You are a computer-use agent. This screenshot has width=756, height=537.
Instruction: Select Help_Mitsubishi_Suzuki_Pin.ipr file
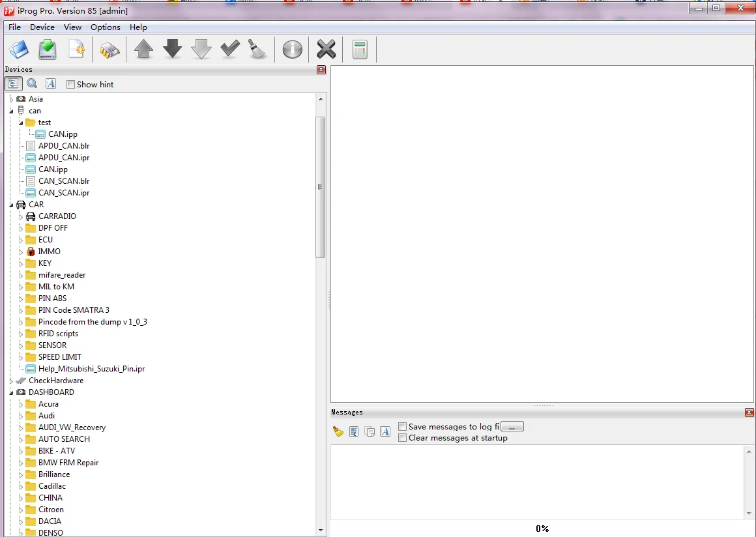coord(91,368)
